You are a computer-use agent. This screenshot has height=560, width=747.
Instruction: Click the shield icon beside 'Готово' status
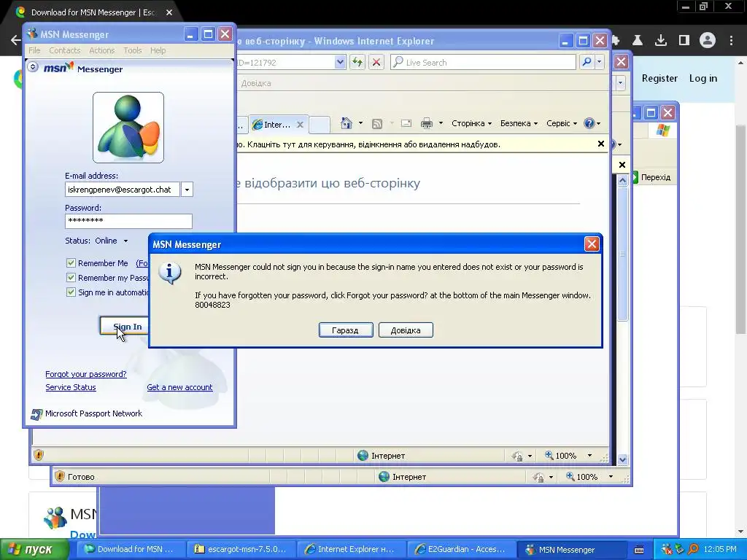click(x=60, y=476)
